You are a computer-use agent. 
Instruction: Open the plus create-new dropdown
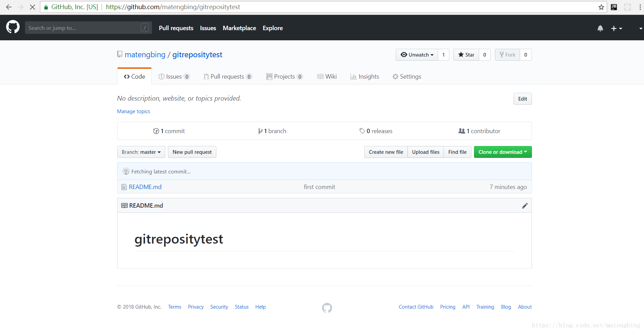pos(616,28)
